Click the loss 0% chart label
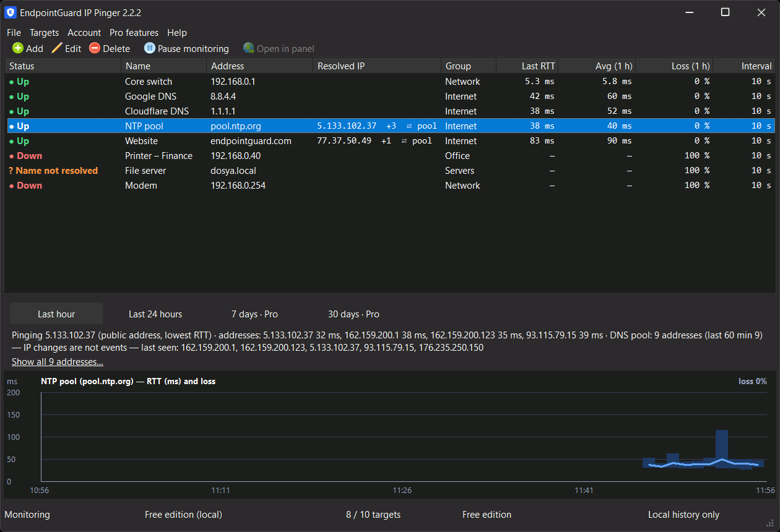The width and height of the screenshot is (780, 532). point(753,382)
